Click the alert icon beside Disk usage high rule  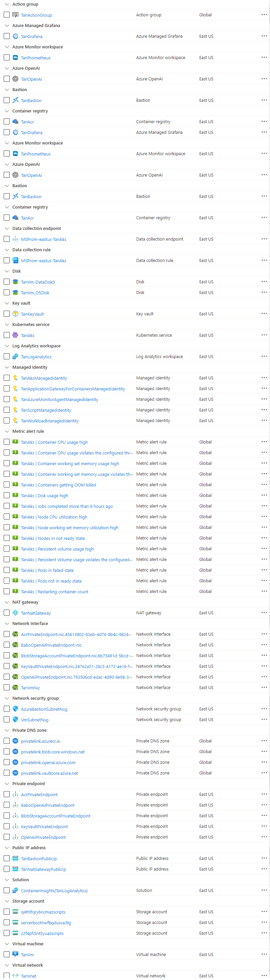15,495
